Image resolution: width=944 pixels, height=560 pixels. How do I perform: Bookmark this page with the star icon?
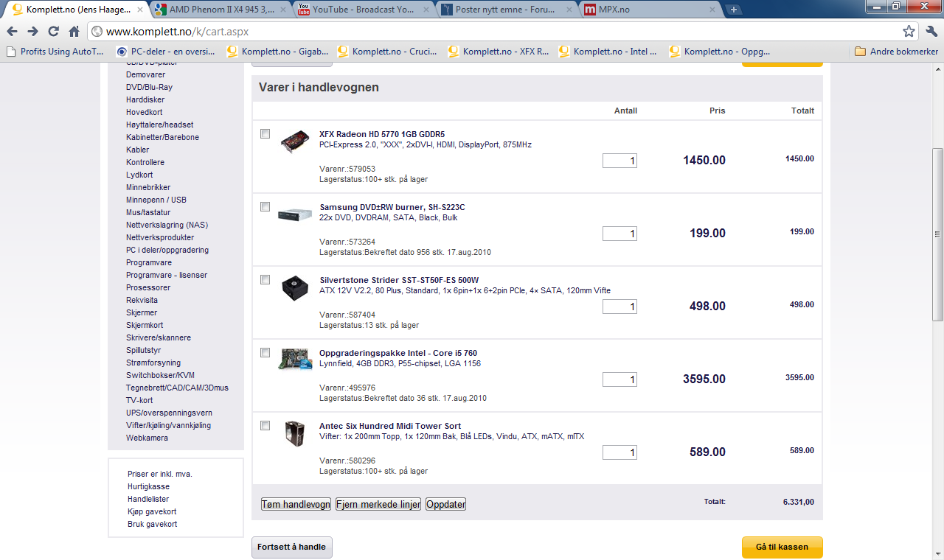click(909, 31)
